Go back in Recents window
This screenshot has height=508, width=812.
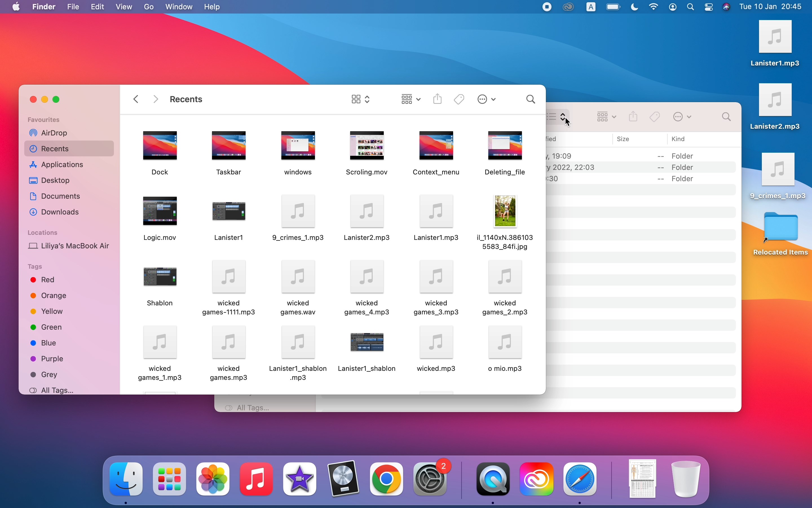(136, 99)
